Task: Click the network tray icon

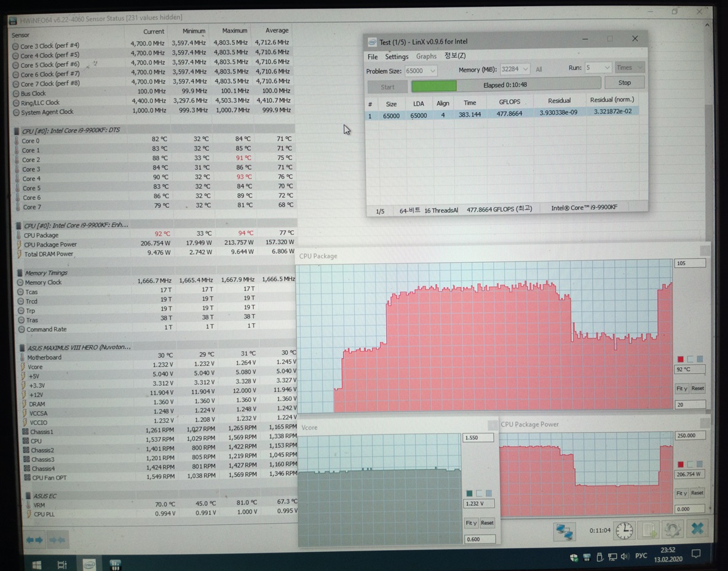Action: pos(612,557)
